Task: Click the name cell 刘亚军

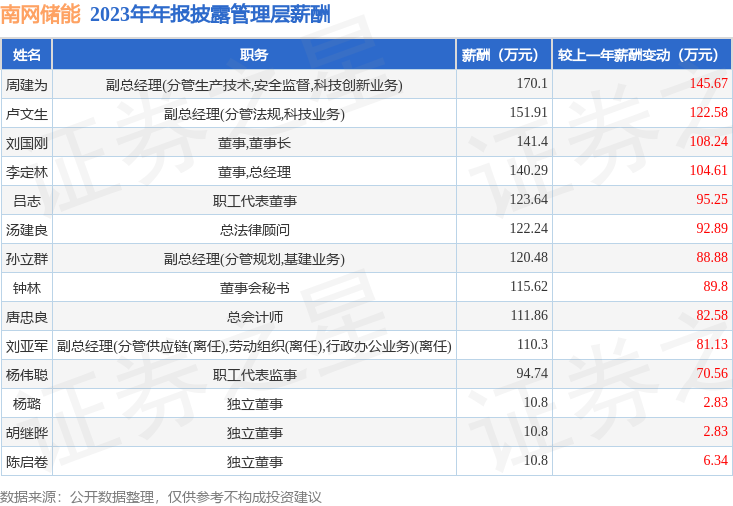Action: 27,346
